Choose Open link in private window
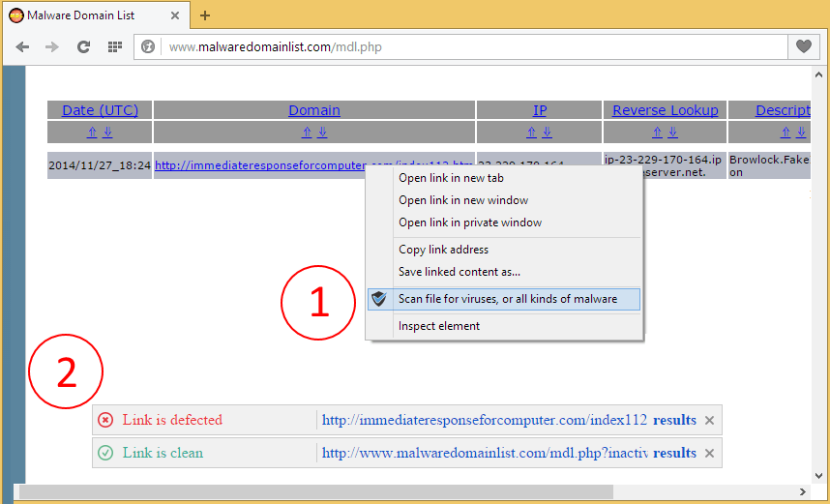This screenshot has height=504, width=830. [x=504, y=222]
